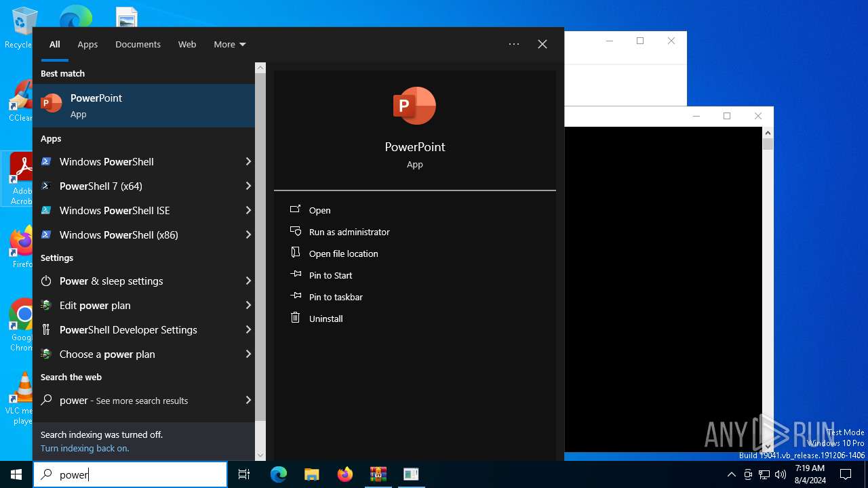Open the network icon in system tray
This screenshot has height=488, width=868.
click(x=764, y=474)
